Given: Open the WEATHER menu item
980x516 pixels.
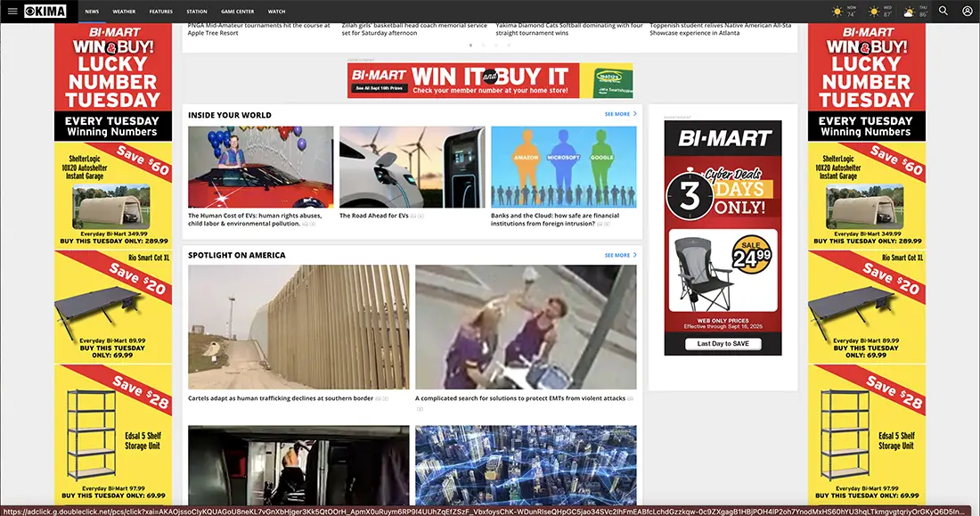Looking at the screenshot, I should (x=124, y=12).
